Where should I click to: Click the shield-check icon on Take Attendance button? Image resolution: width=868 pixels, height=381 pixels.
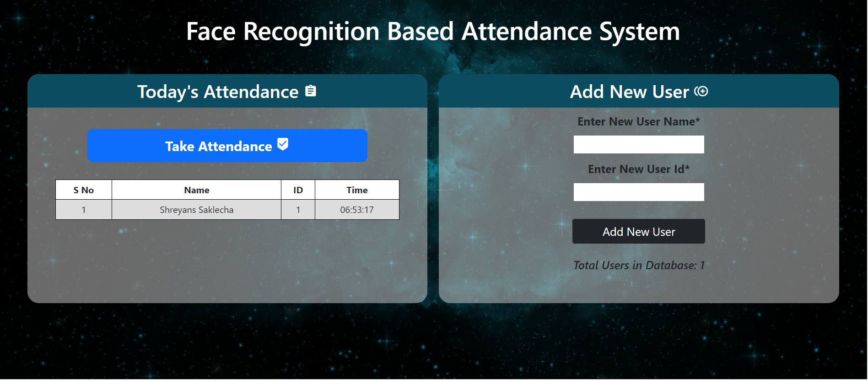tap(283, 144)
